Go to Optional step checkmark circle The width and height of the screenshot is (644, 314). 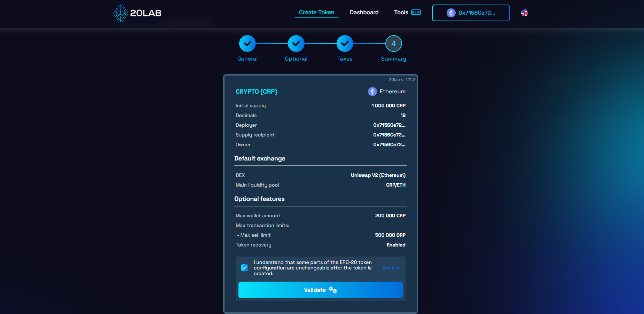pyautogui.click(x=296, y=44)
